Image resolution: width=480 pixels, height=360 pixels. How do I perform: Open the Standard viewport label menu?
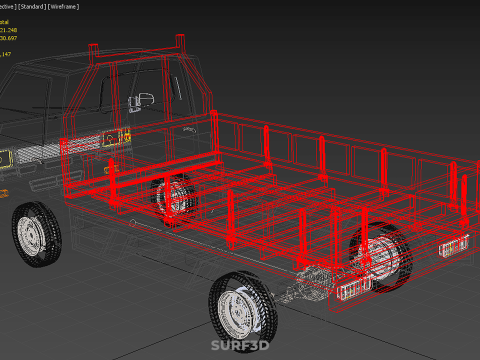(32, 7)
